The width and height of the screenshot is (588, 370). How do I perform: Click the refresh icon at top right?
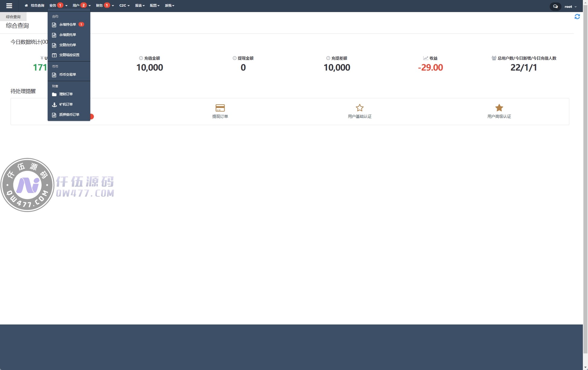tap(577, 17)
